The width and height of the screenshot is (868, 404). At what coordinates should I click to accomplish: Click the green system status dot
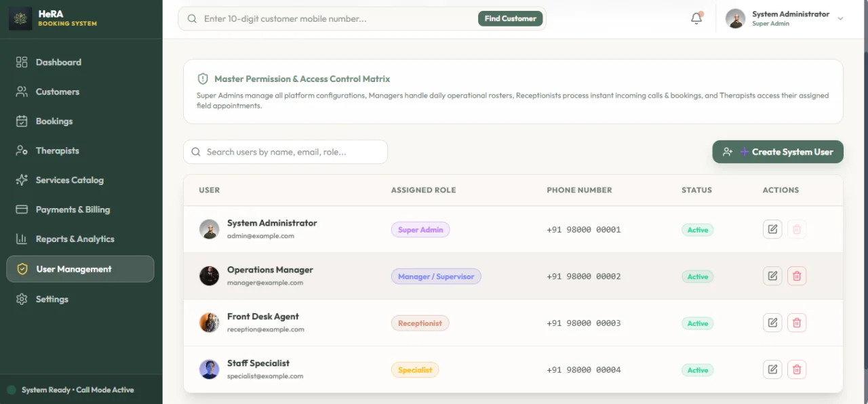tap(12, 390)
